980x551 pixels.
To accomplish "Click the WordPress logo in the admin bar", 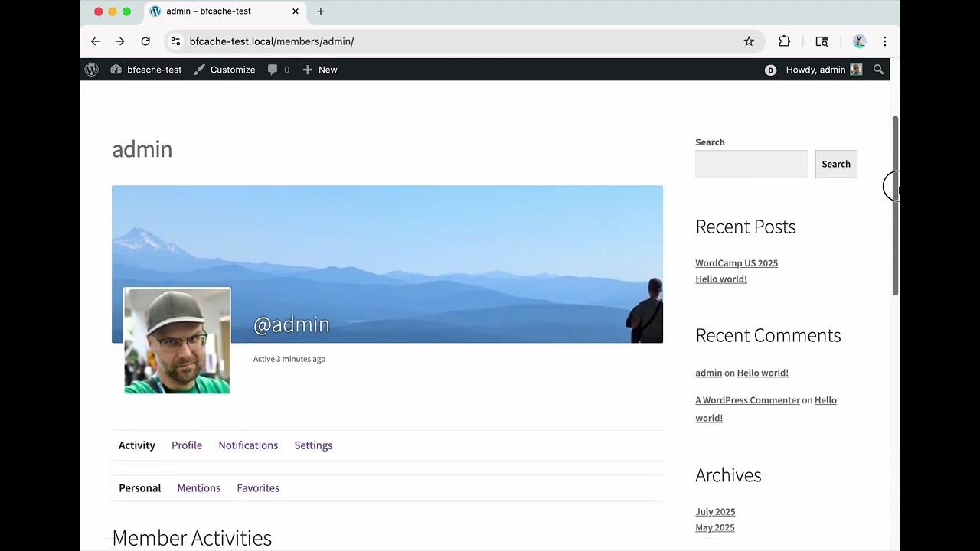I will coord(91,70).
